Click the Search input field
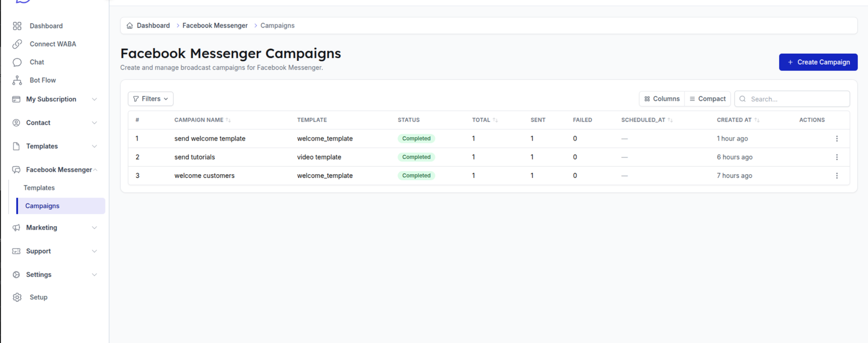868x343 pixels. point(792,99)
